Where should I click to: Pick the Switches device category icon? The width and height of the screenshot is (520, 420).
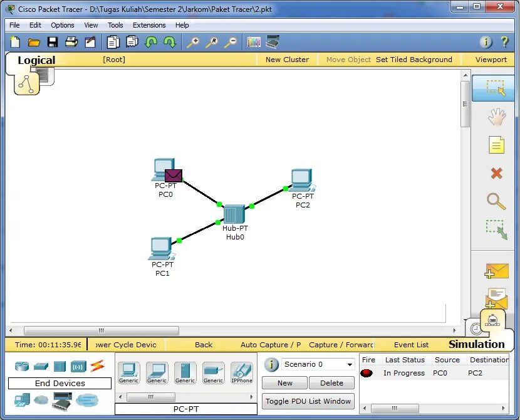[41, 366]
